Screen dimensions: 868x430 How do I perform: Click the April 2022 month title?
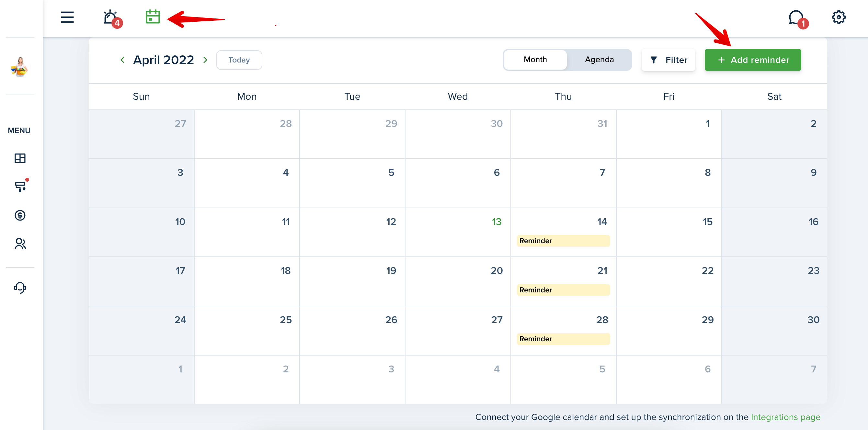click(x=164, y=60)
